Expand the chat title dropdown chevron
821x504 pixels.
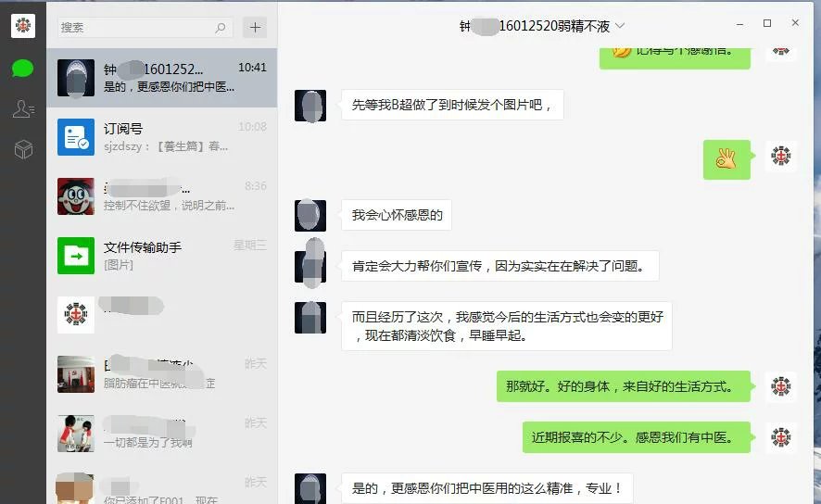coord(620,26)
